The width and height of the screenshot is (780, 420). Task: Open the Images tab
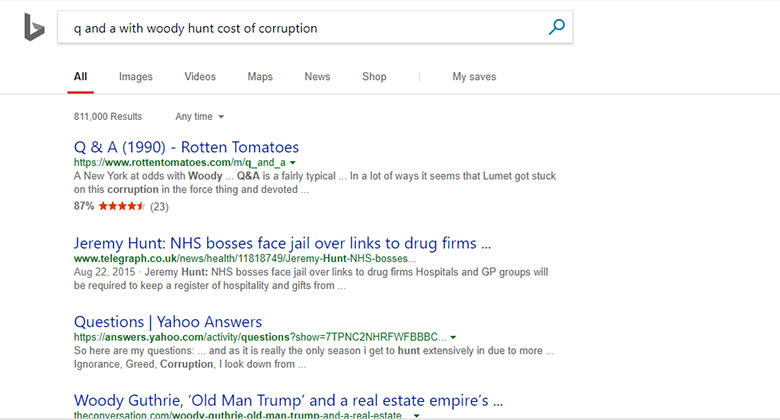click(135, 77)
